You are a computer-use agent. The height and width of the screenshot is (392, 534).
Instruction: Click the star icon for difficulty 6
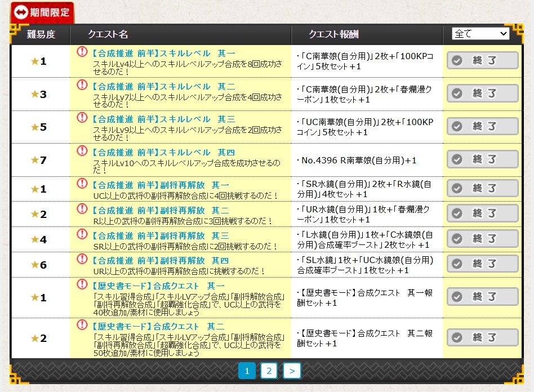35,265
